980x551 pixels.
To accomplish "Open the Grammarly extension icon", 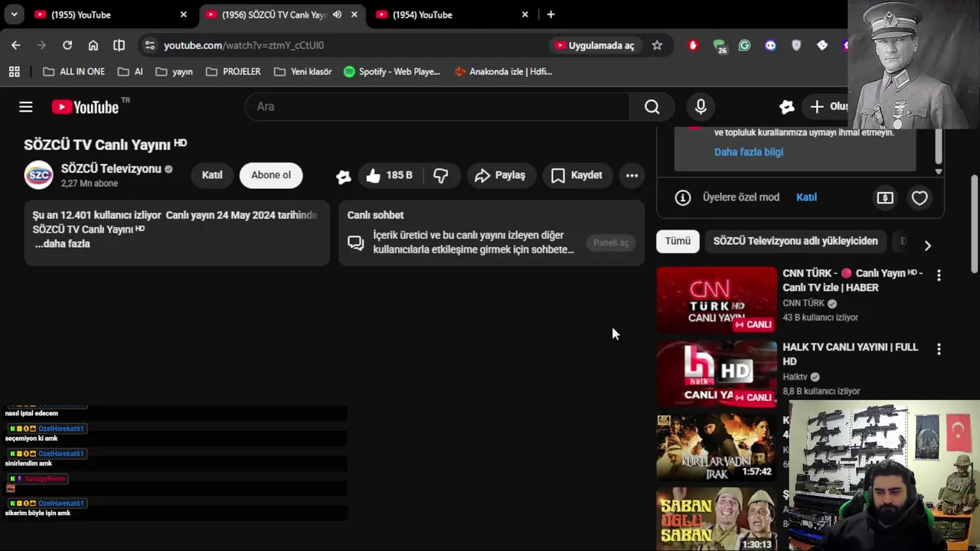I will click(744, 45).
